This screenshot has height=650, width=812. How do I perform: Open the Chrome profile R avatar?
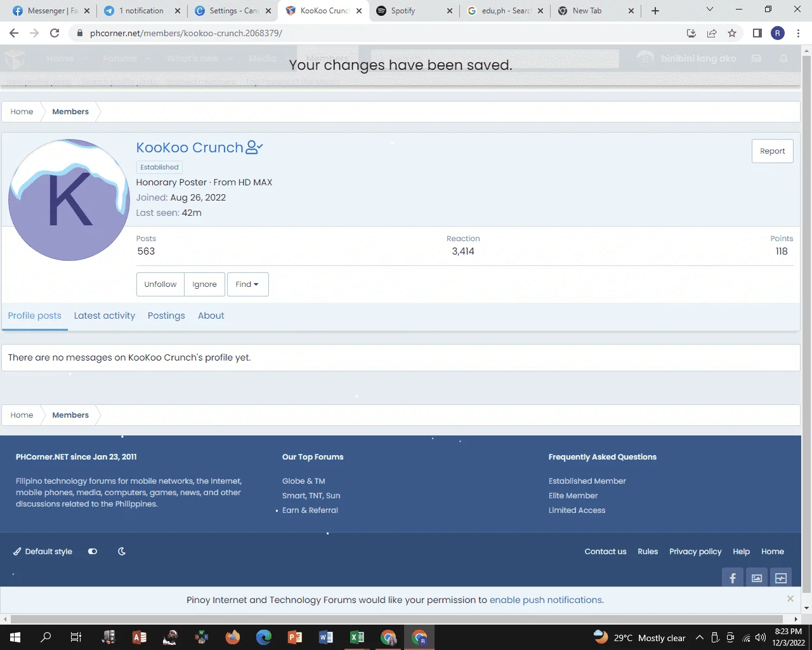click(778, 33)
